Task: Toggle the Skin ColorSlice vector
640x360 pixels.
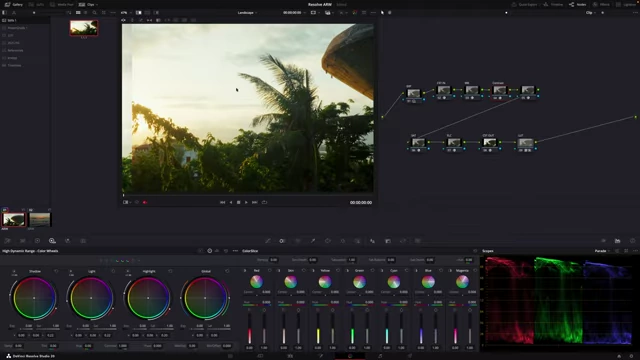Action: tap(279, 271)
